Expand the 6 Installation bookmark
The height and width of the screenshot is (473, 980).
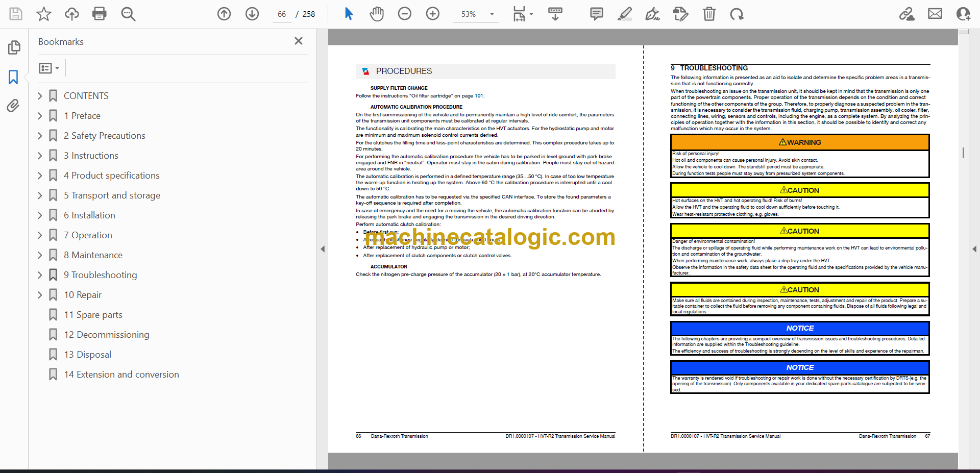tap(40, 215)
